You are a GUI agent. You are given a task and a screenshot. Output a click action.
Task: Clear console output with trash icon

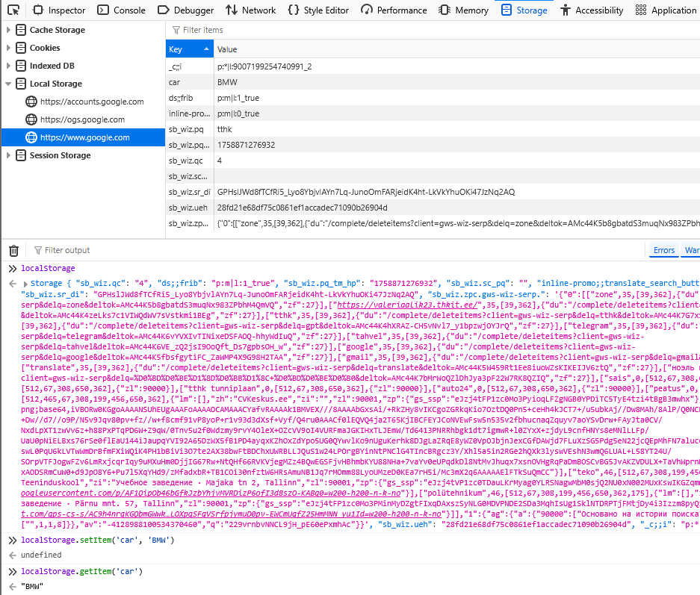point(13,251)
